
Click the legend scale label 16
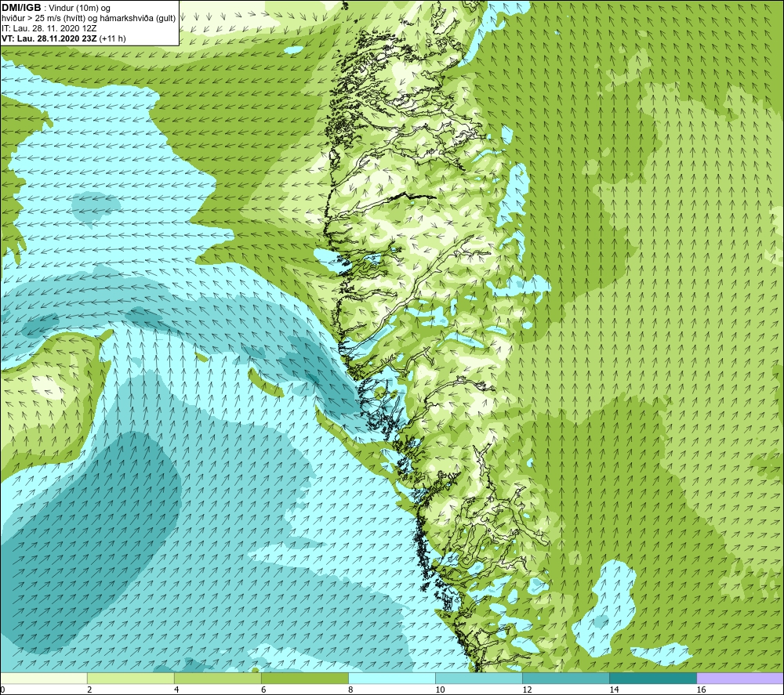[x=701, y=690]
